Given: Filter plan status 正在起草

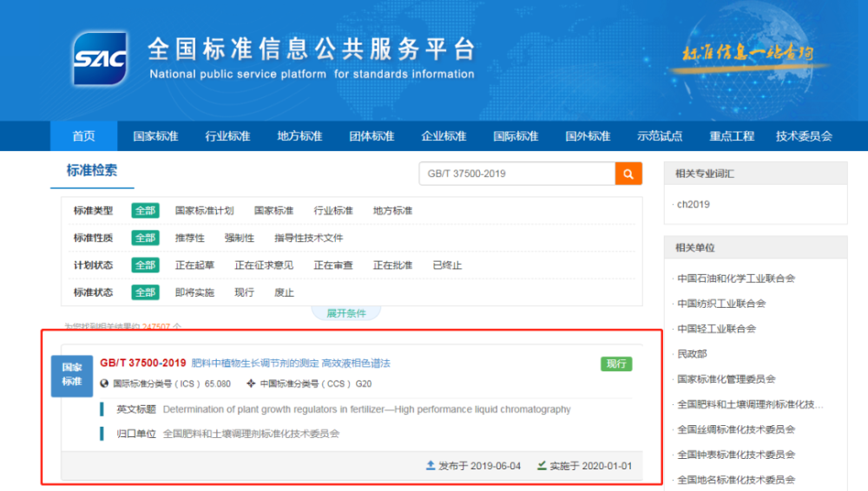Looking at the screenshot, I should [x=194, y=265].
